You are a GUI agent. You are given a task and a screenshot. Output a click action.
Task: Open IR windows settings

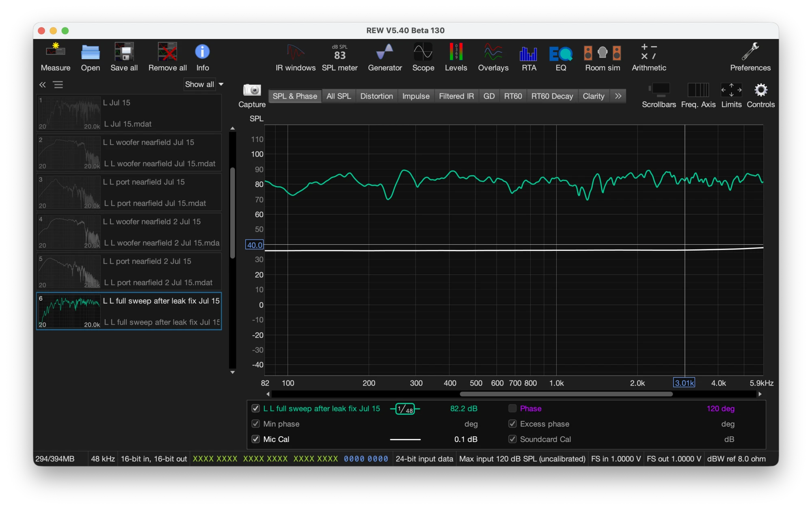click(x=295, y=57)
